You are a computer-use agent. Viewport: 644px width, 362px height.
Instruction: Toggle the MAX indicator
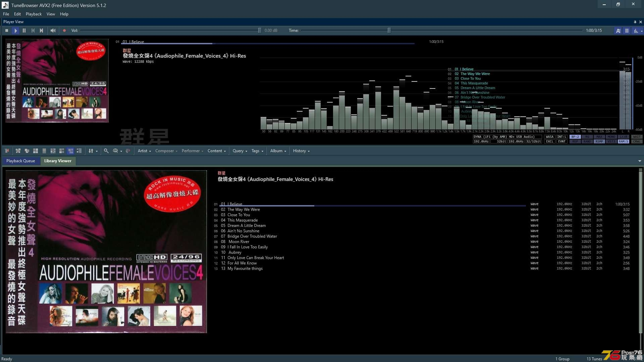pos(599,137)
